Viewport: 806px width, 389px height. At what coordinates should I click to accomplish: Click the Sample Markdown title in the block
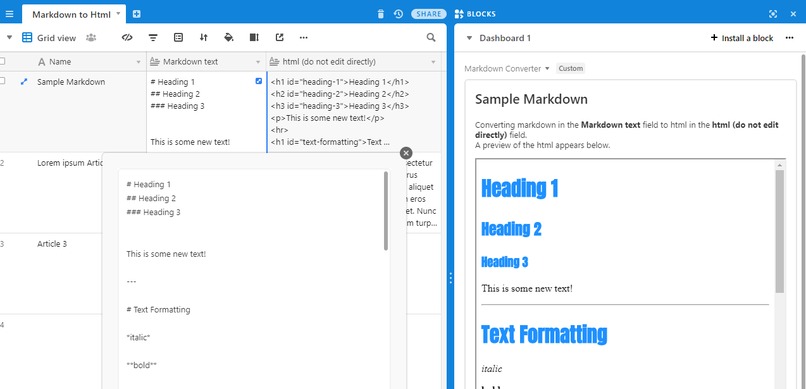(x=531, y=99)
